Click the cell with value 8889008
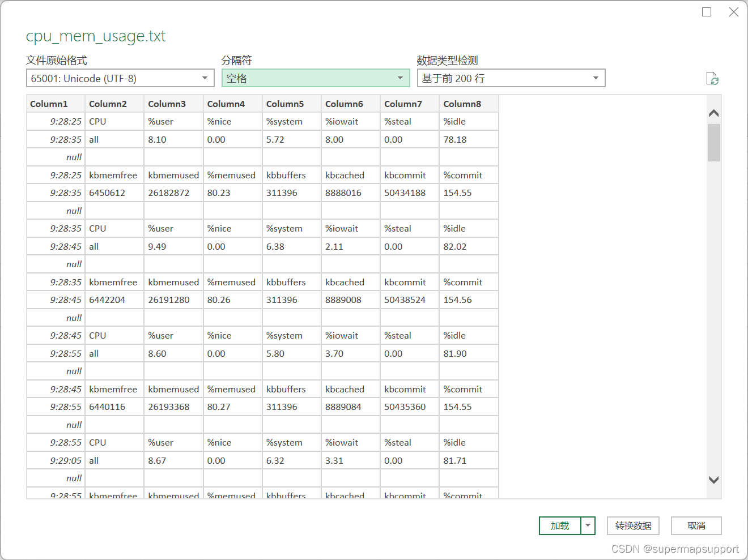The width and height of the screenshot is (748, 560). point(351,300)
